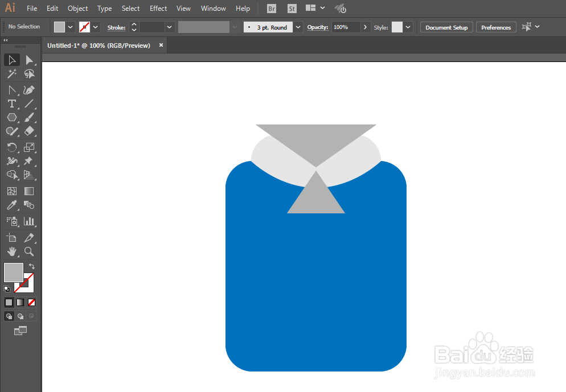Select the Gradient tool

point(29,191)
